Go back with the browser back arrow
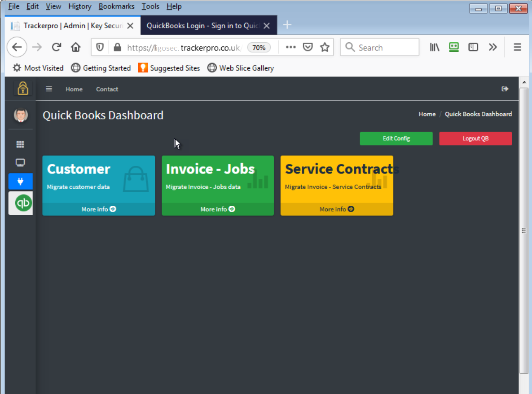 tap(17, 47)
